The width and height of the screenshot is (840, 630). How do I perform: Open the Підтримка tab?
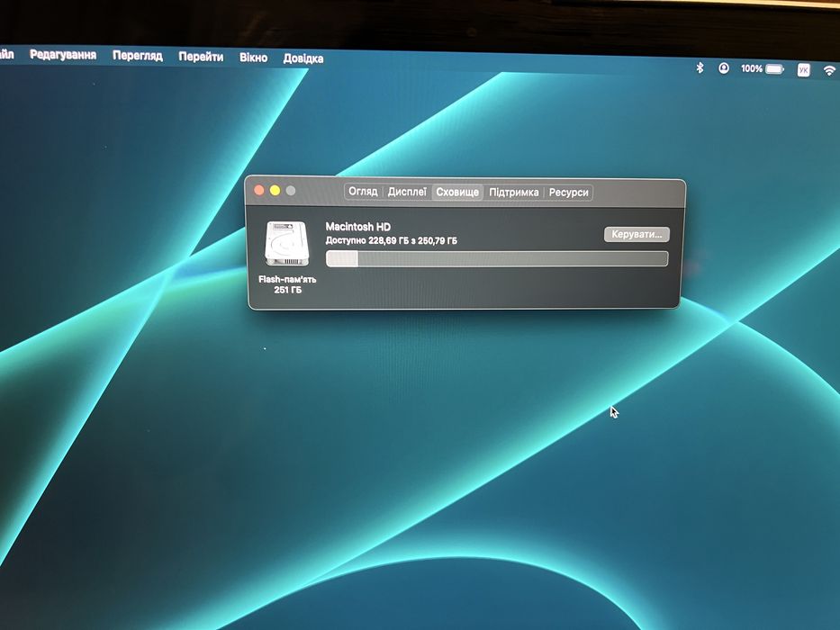coord(514,193)
